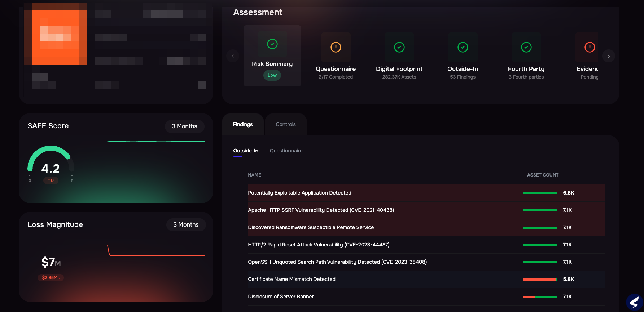644x312 pixels.
Task: Click the Digital Footprint check icon
Action: (x=399, y=47)
